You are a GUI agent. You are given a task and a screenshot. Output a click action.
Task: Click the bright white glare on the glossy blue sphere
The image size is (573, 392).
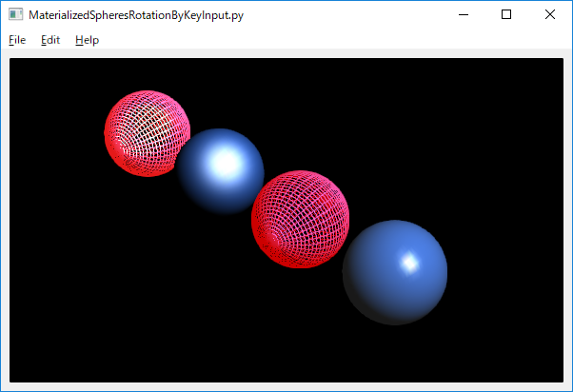click(x=226, y=163)
